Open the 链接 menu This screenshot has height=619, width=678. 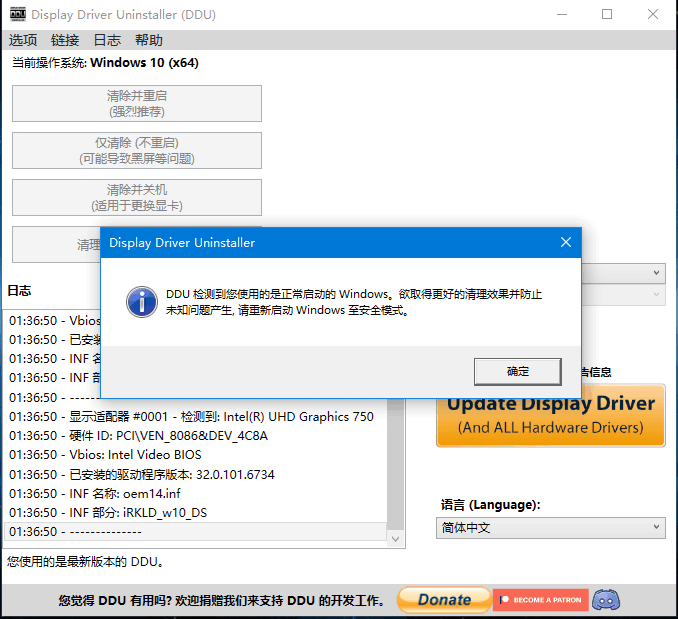[65, 40]
